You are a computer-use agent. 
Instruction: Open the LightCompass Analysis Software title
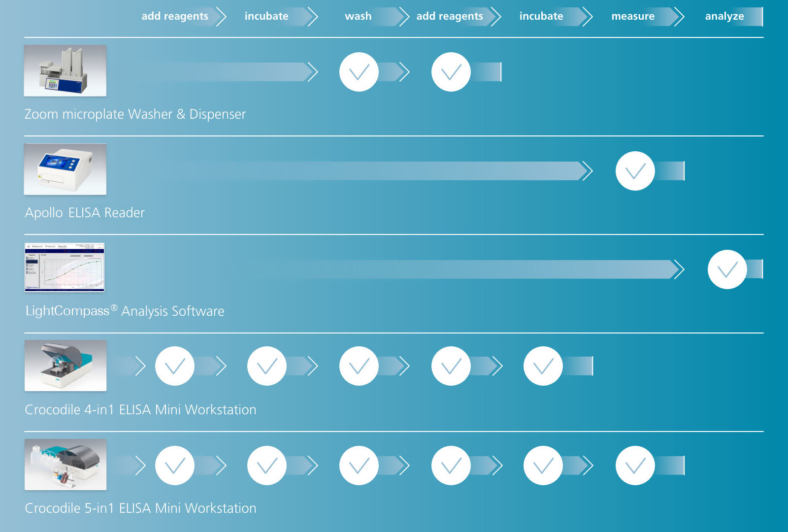[125, 311]
